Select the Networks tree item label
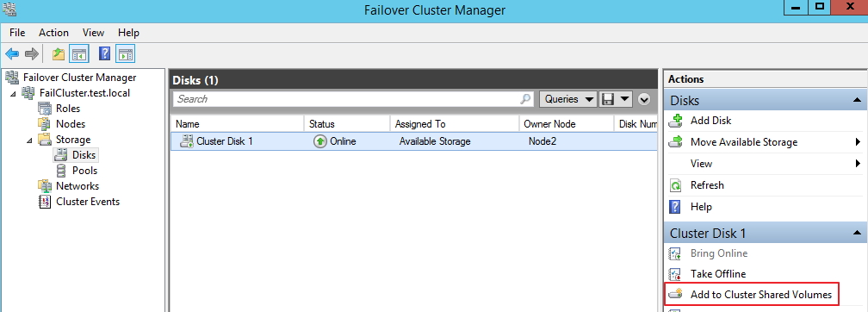Viewport: 868px width, 312px height. (x=77, y=186)
